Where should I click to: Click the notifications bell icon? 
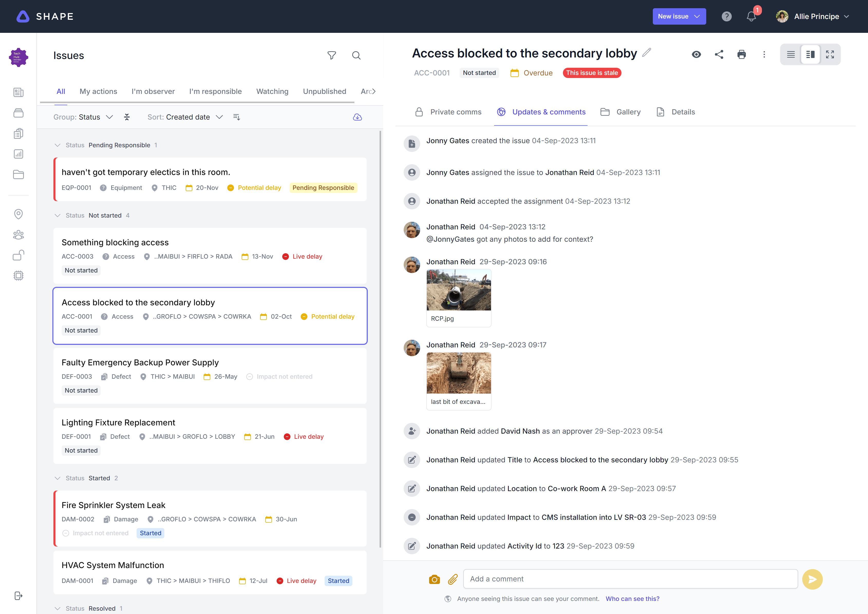[751, 16]
